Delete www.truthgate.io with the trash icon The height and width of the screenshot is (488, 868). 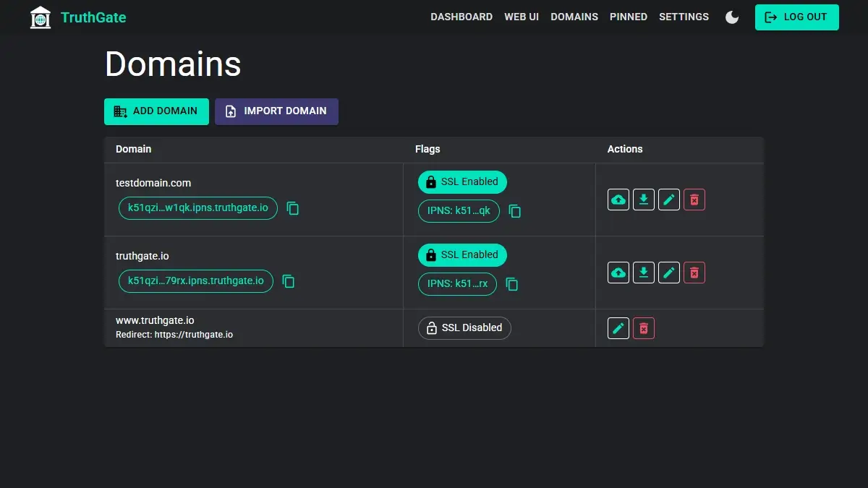click(x=644, y=328)
